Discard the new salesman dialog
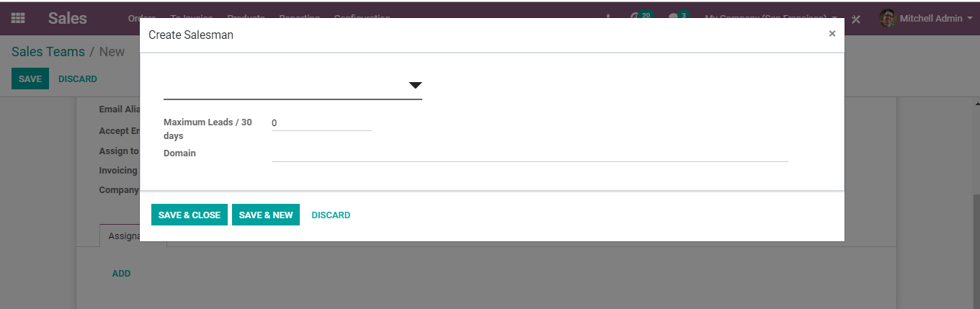The image size is (980, 309). [x=331, y=215]
